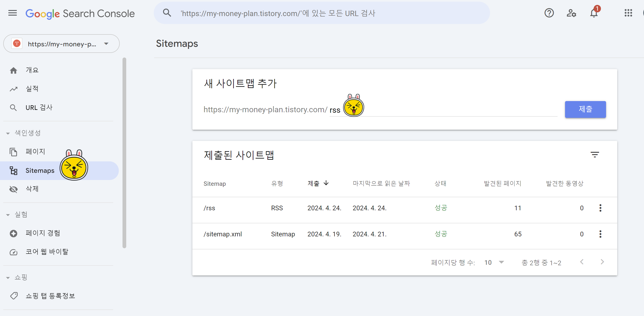
Task: Click the filter icon in submitted sitemaps
Action: pyautogui.click(x=595, y=154)
